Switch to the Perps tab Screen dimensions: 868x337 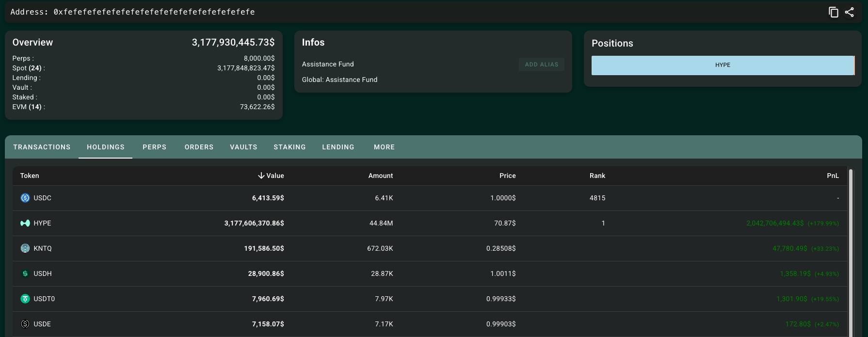tap(154, 147)
